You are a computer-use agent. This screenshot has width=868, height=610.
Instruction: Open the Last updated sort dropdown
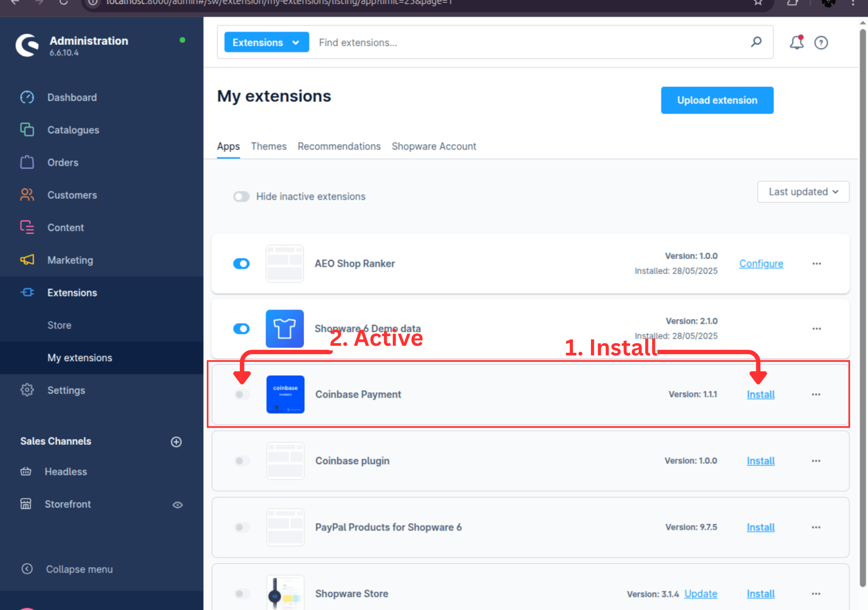pos(803,192)
